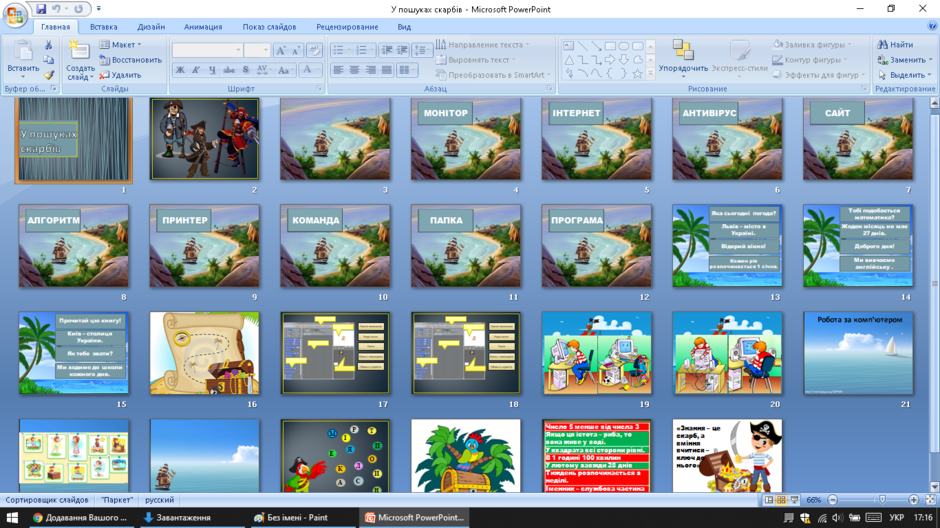Clear formatting icon in font group
This screenshot has width=940, height=528.
pyautogui.click(x=315, y=51)
